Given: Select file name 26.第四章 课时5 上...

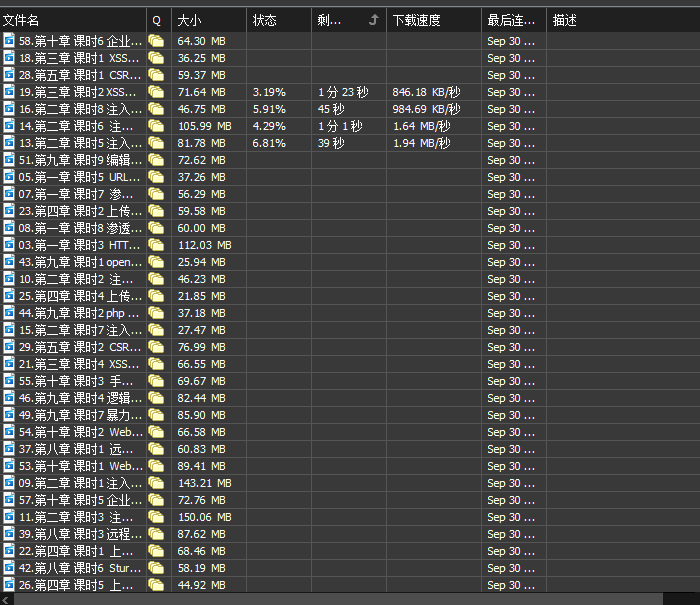Looking at the screenshot, I should 76,585.
